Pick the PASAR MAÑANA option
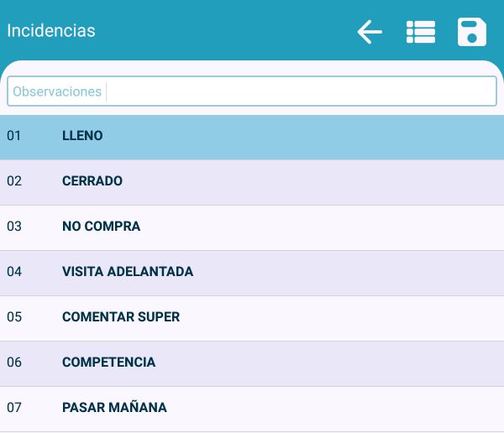504x433 pixels. pyautogui.click(x=114, y=408)
